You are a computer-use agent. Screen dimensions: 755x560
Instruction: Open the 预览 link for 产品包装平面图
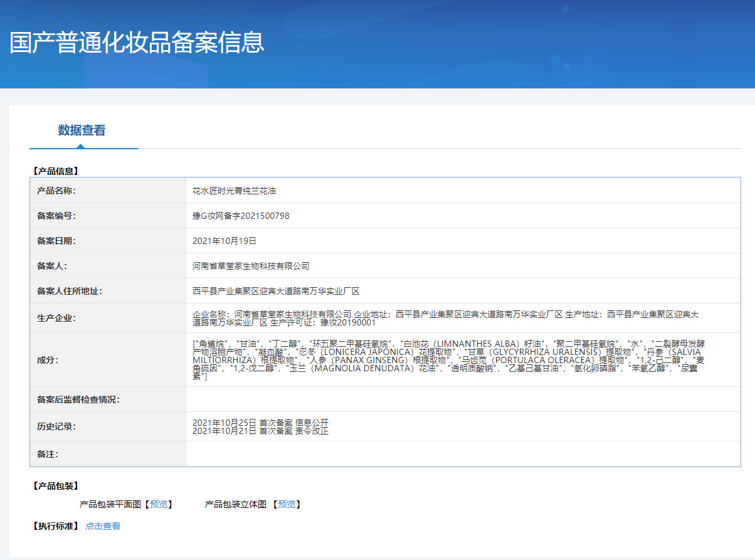(x=159, y=504)
